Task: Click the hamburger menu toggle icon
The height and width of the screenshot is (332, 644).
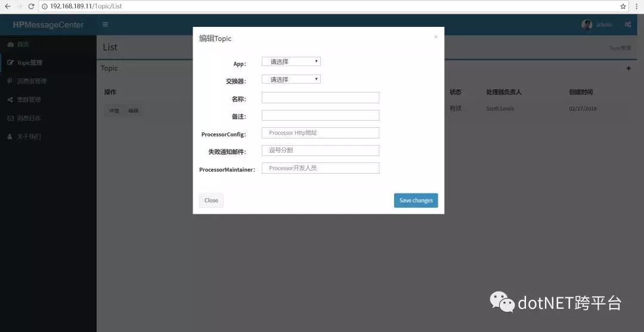Action: 106,24
